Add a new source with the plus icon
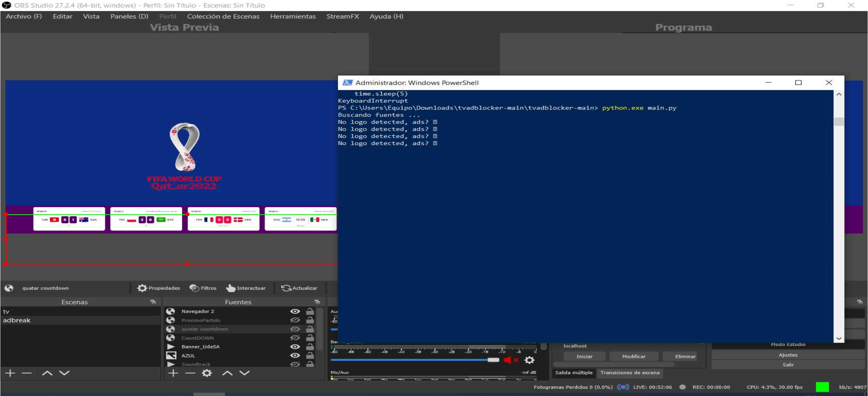The image size is (868, 396). coord(173,373)
